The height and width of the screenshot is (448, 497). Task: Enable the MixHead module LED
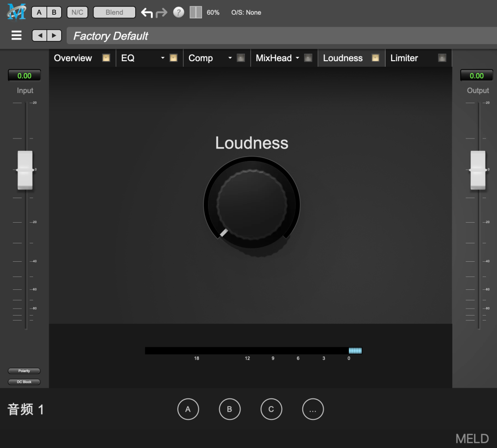(308, 58)
